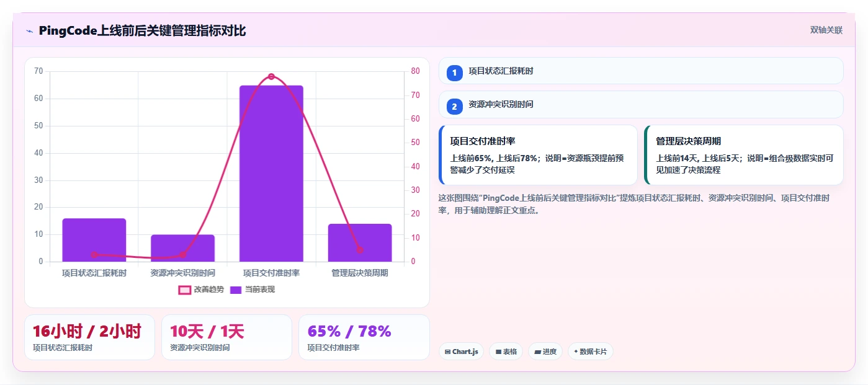Image resolution: width=868 pixels, height=385 pixels.
Task: Click the 数据卡片 tag
Action: [x=590, y=352]
